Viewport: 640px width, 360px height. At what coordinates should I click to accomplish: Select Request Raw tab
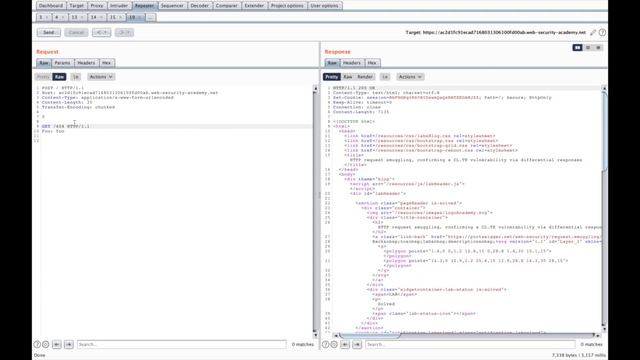click(44, 63)
